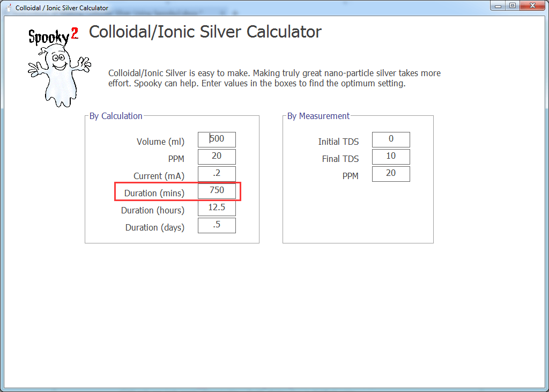Select the PPM field under By Calculation
Viewport: 549px width, 392px height.
click(x=217, y=157)
